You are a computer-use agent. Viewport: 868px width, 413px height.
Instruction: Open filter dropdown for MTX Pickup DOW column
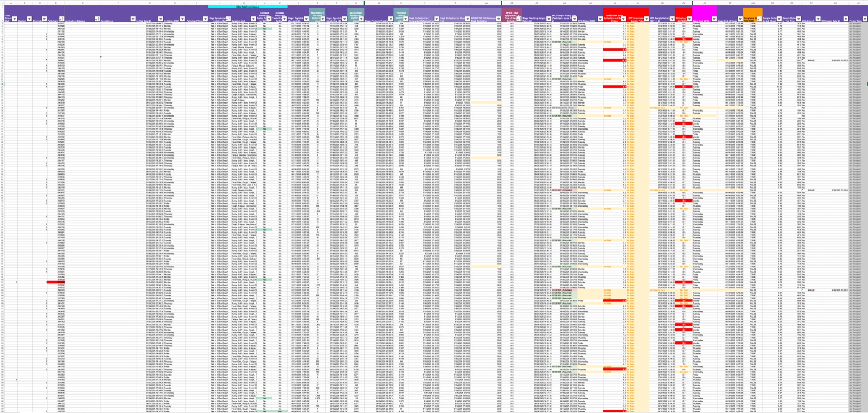(599, 19)
